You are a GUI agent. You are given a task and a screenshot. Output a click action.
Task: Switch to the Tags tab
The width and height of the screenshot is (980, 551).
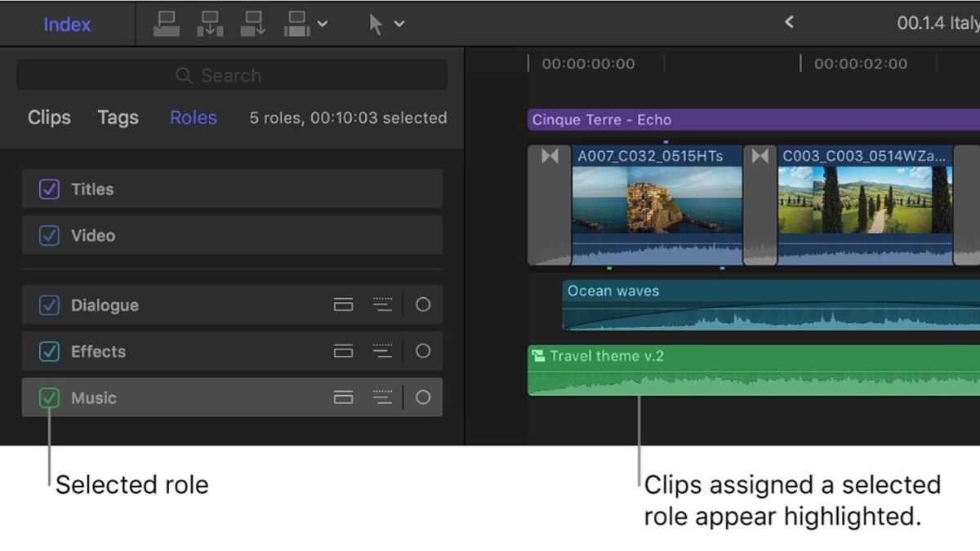click(x=117, y=118)
